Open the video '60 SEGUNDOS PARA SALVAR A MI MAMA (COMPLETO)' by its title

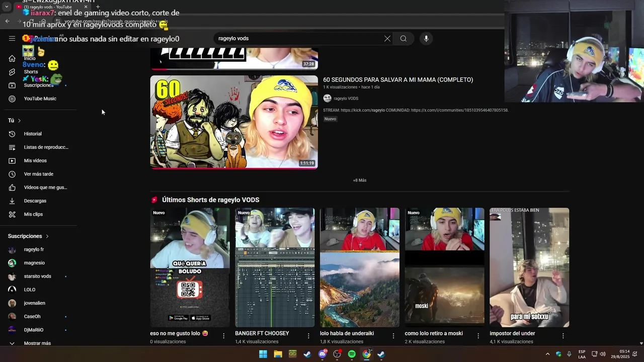[398, 79]
